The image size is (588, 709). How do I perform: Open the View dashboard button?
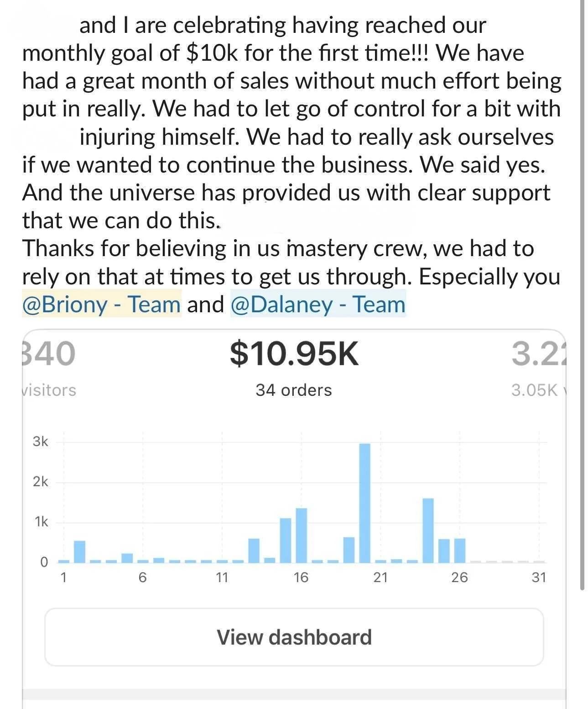[x=294, y=637]
